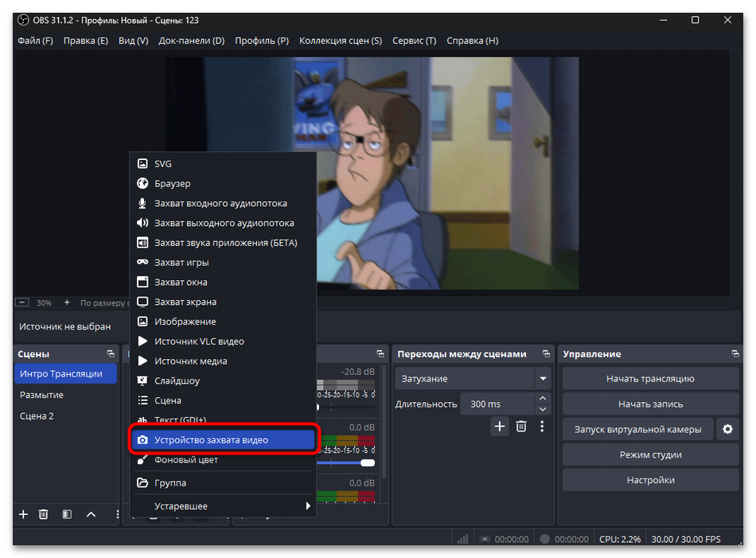The width and height of the screenshot is (756, 558).
Task: Click the list icon beside Сцена
Action: pos(142,400)
